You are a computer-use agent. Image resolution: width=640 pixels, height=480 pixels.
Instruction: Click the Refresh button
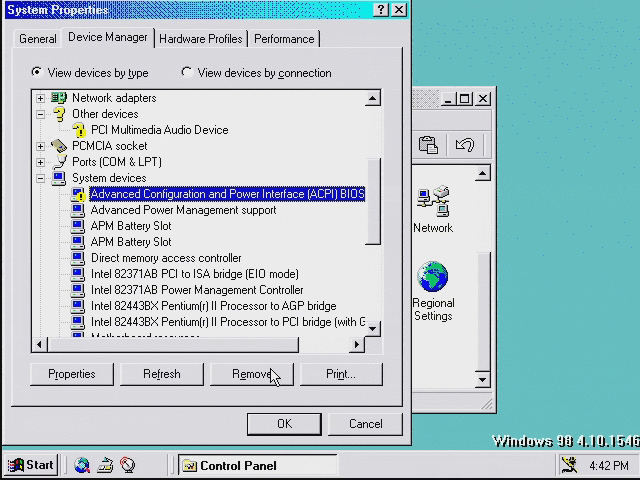162,374
